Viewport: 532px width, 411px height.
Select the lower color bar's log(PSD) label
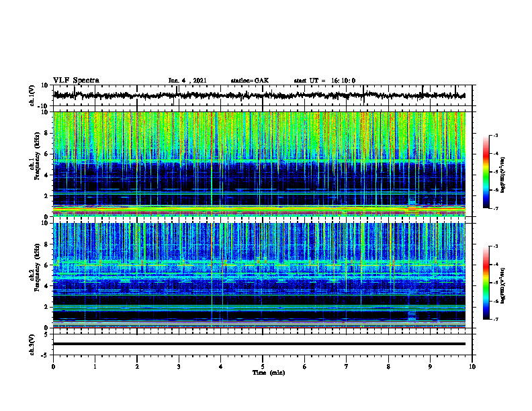coord(502,285)
